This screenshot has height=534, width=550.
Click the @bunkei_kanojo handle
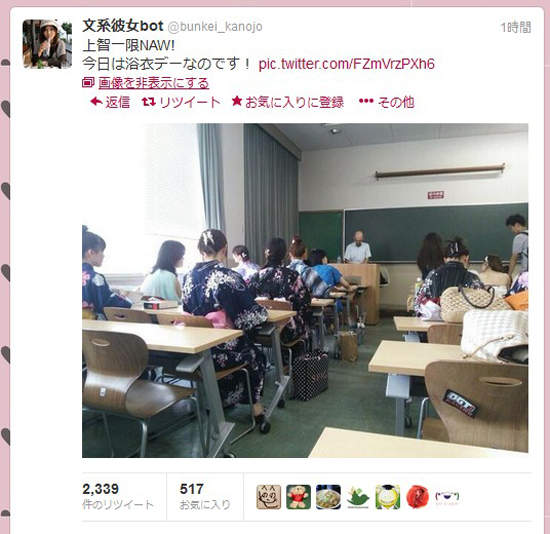(x=215, y=27)
